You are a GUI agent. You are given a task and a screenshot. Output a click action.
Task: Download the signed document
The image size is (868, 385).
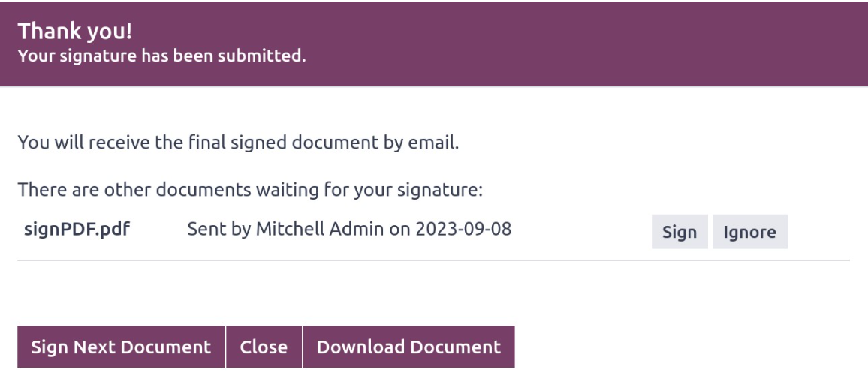click(408, 347)
